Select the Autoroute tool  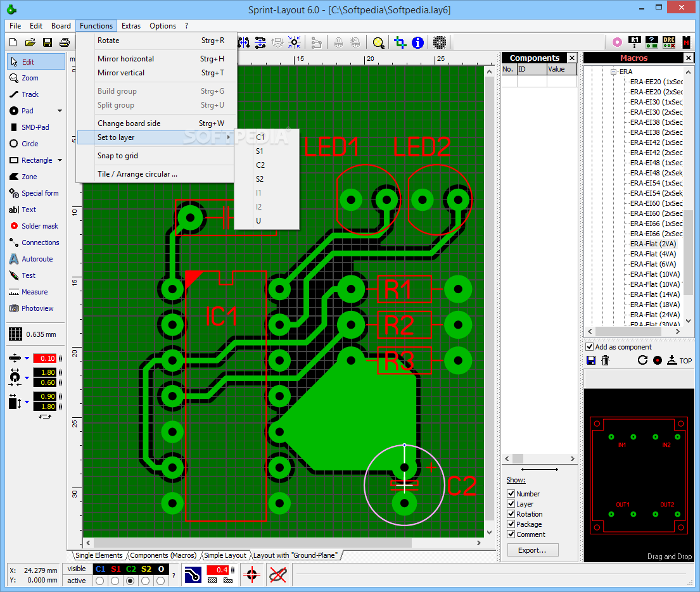click(x=35, y=259)
